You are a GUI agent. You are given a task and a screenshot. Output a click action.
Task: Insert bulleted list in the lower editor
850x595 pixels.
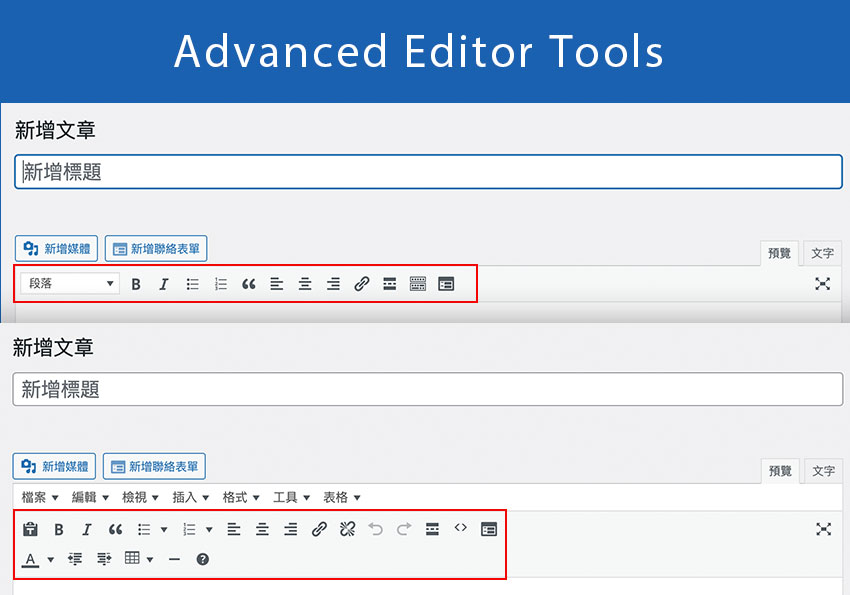click(144, 529)
